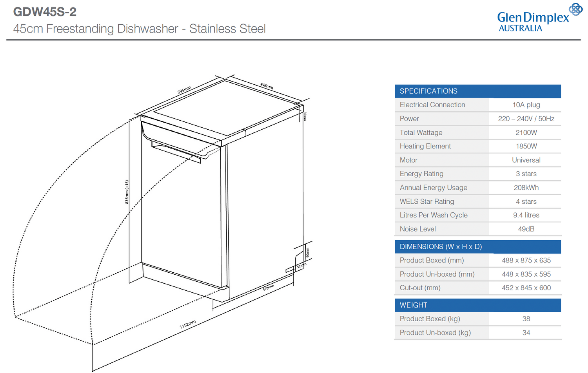
Task: Click the 448mm width label on diagram
Action: [x=267, y=86]
